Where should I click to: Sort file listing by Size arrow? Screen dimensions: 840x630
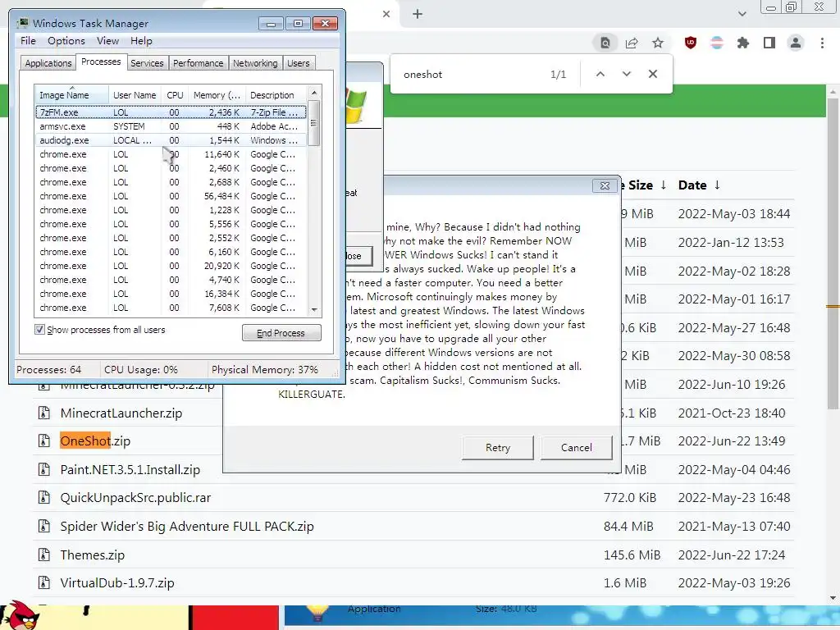(x=663, y=185)
